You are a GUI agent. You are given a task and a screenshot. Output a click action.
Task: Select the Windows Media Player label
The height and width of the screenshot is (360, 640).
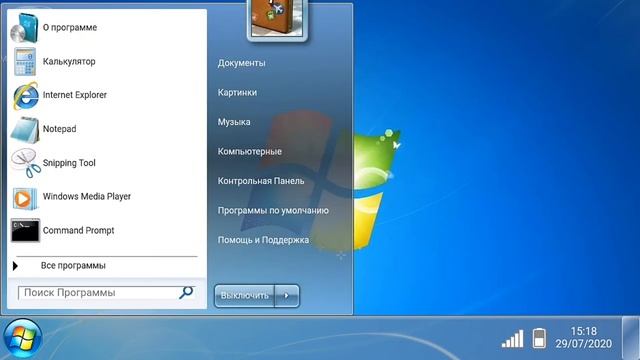tap(87, 197)
